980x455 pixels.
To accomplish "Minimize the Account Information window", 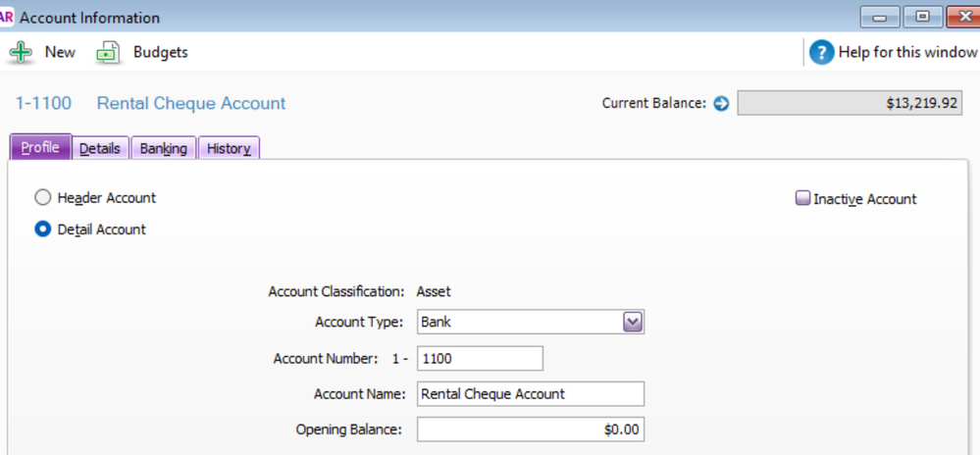I will (x=881, y=17).
